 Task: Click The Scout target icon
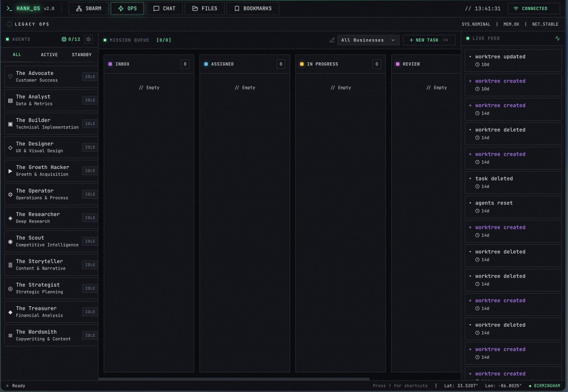[x=10, y=241]
